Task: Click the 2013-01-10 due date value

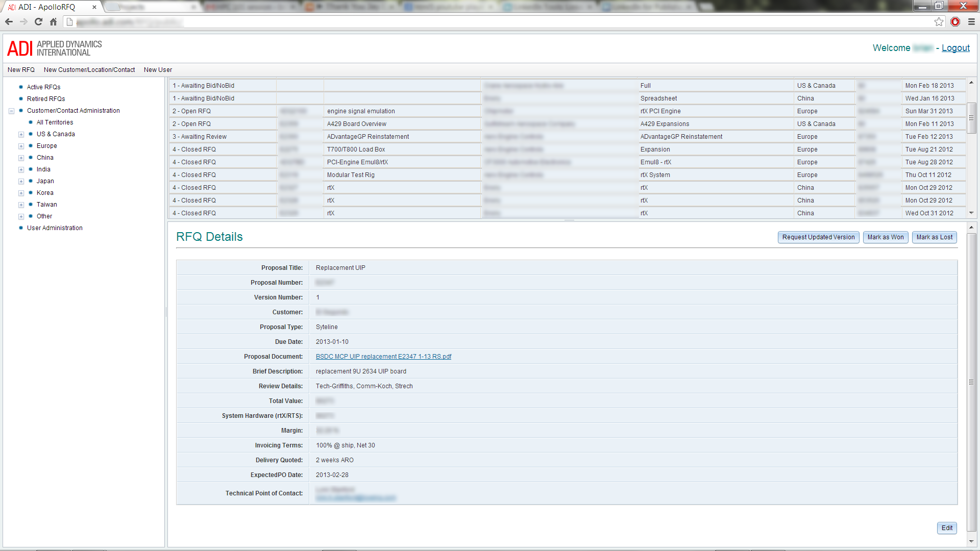Action: [332, 342]
